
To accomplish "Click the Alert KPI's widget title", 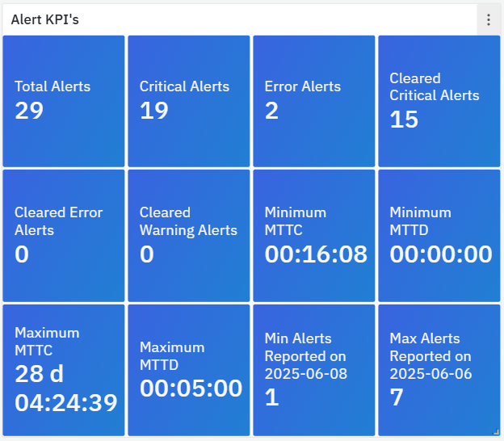I will tap(45, 19).
